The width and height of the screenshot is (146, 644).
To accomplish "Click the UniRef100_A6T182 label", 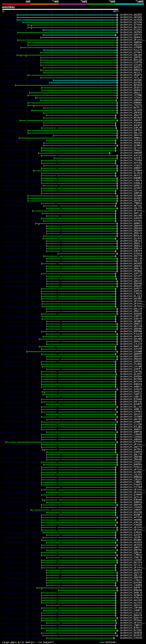I will point(131,206).
